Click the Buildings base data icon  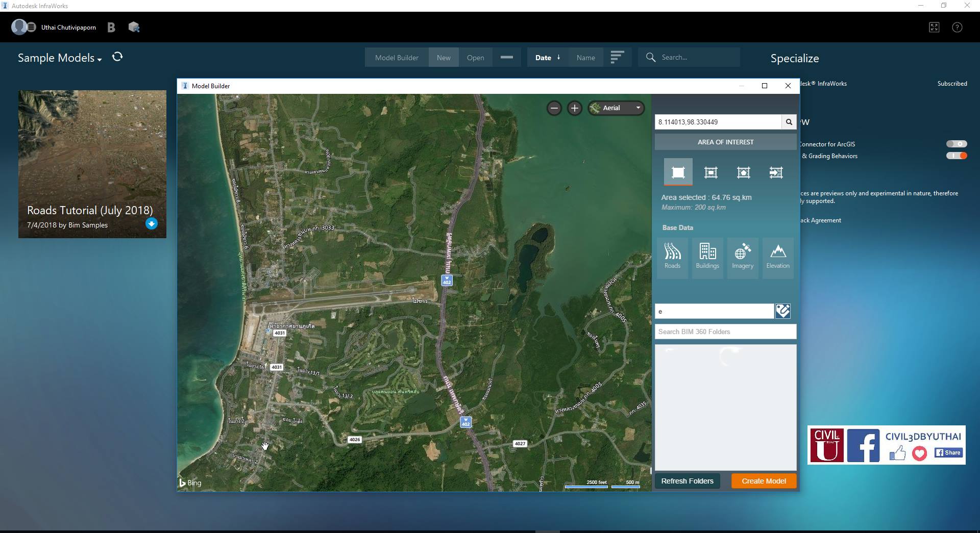pyautogui.click(x=707, y=257)
